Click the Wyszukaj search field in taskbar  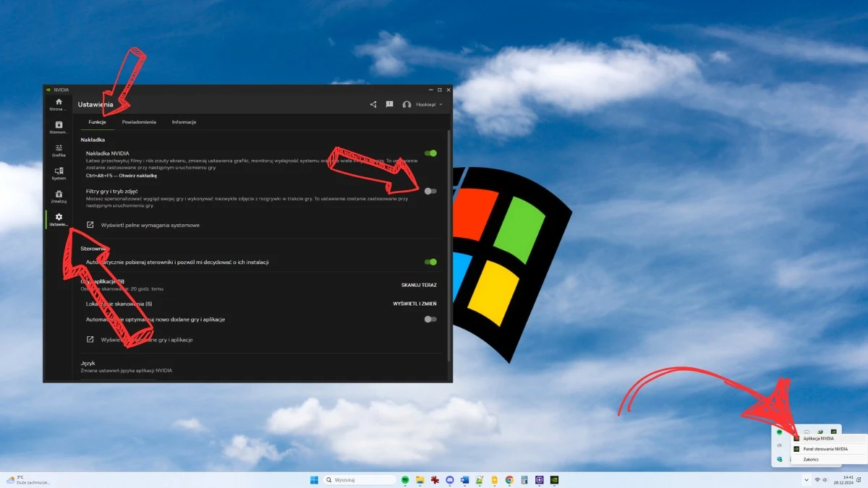coord(359,479)
